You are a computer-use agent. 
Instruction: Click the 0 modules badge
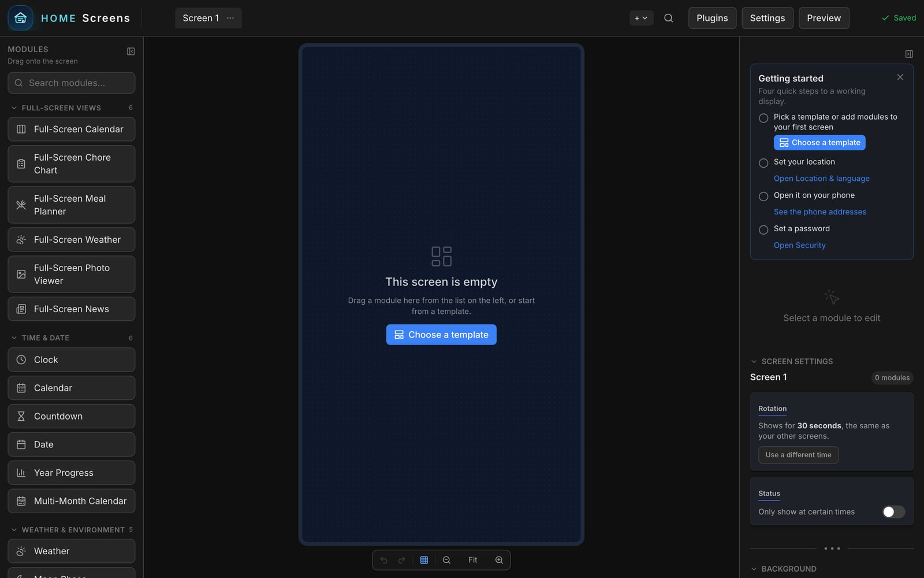pyautogui.click(x=892, y=378)
